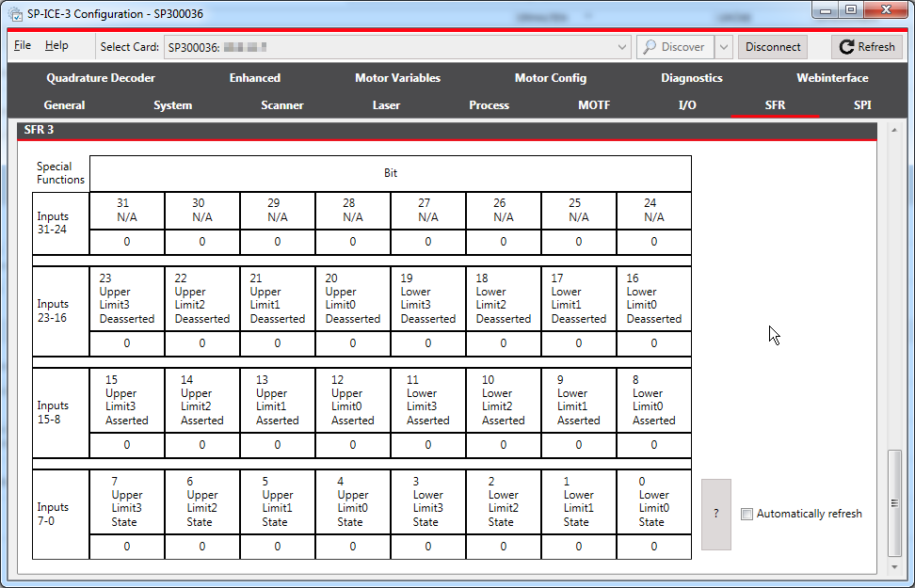Switch to the Diagnostics tab
The width and height of the screenshot is (915, 588).
point(692,78)
